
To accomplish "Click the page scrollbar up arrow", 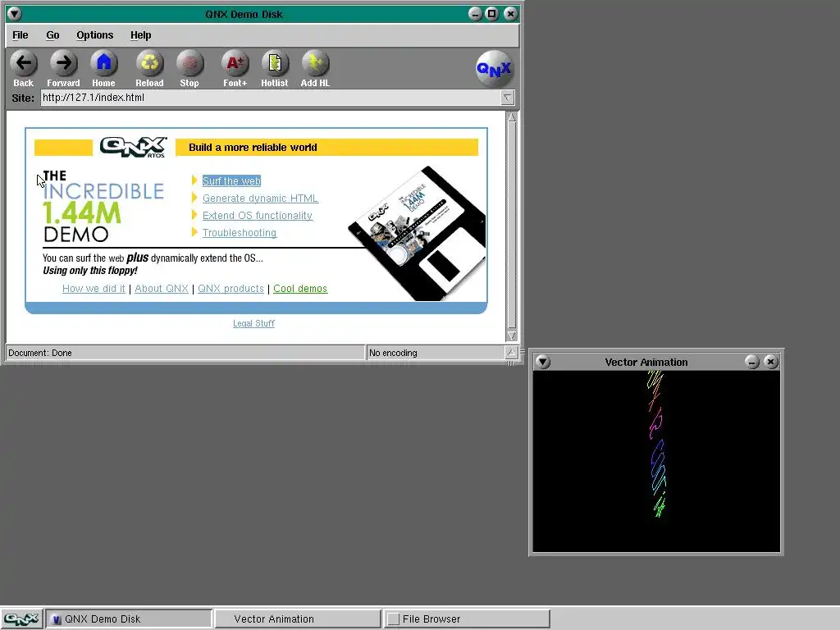I will point(512,117).
